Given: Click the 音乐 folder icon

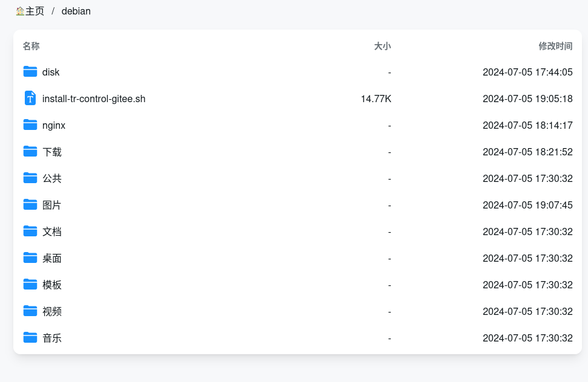Looking at the screenshot, I should (x=30, y=337).
